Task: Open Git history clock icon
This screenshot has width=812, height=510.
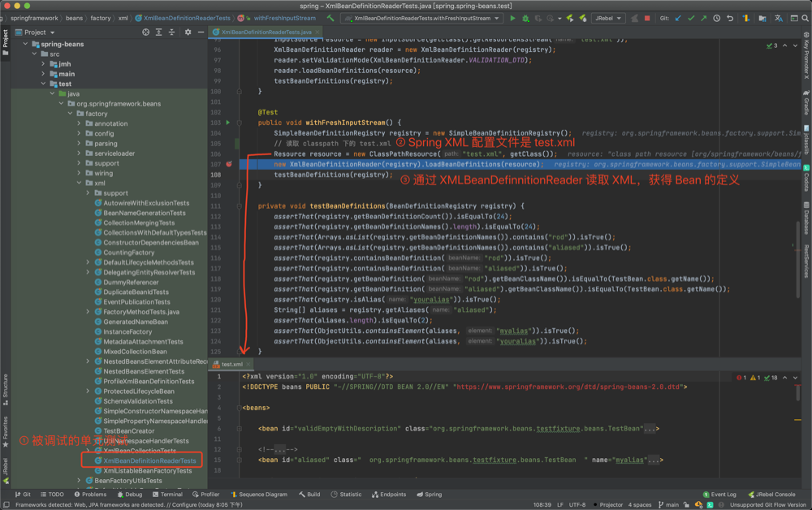Action: click(x=716, y=18)
